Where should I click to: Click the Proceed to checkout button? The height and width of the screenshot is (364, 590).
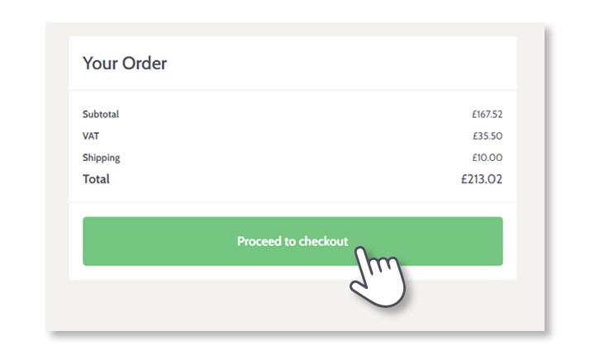(x=293, y=241)
